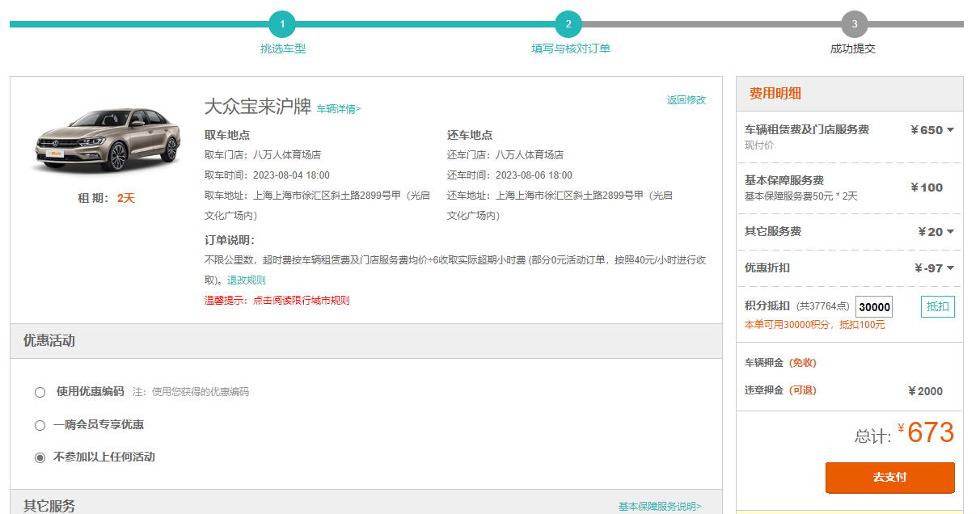Click the 还车时间 2023-08-06 18:00 line
This screenshot has height=514, width=980.
coord(509,175)
